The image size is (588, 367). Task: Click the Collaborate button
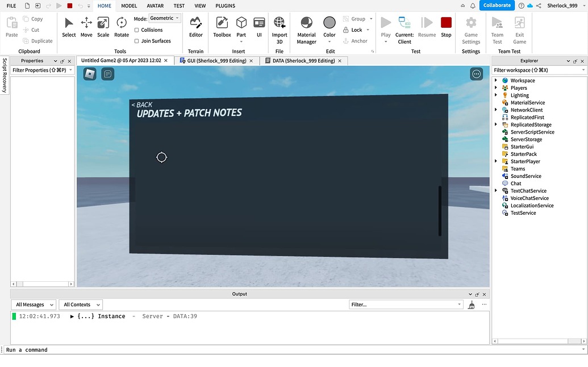(497, 5)
